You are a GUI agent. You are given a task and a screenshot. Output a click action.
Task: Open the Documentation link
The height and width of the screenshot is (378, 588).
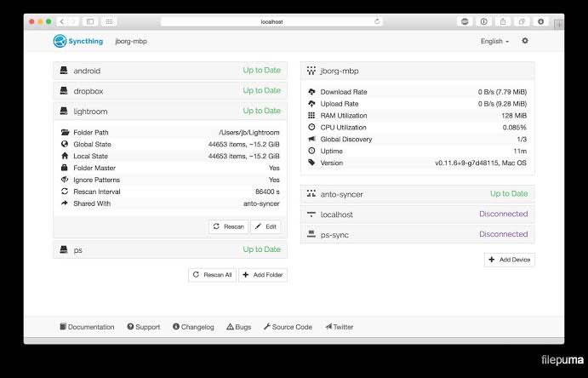tap(87, 327)
